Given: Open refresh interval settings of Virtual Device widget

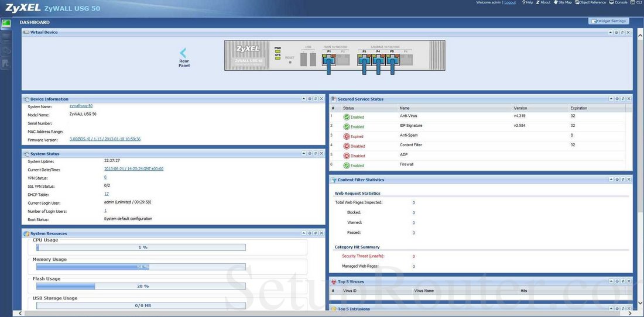Looking at the screenshot, I should 616,32.
